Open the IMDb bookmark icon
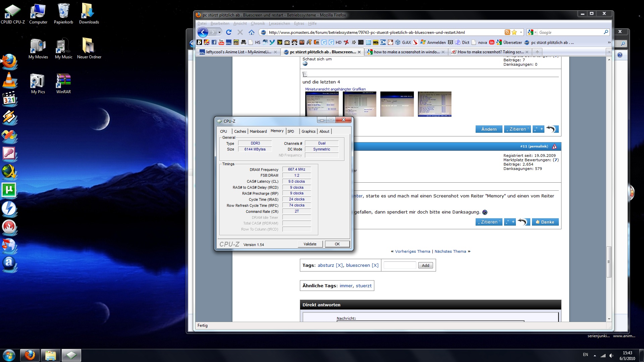Image resolution: width=644 pixels, height=362 pixels. (x=376, y=42)
